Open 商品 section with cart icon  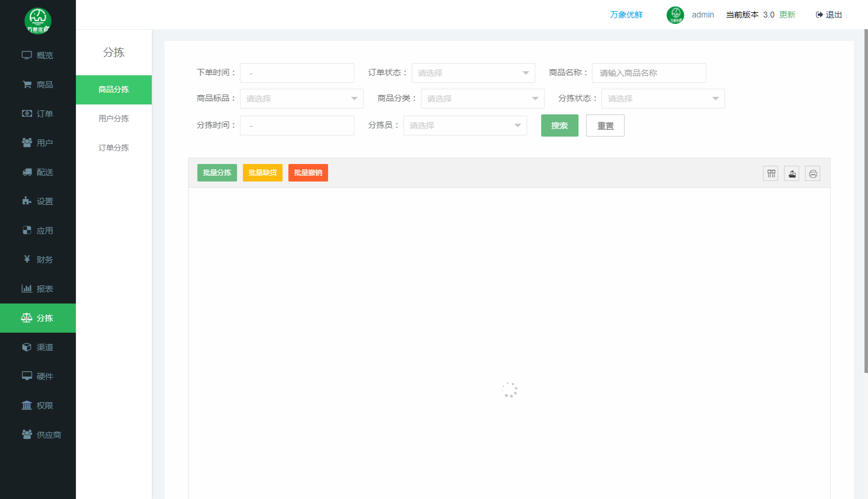38,85
